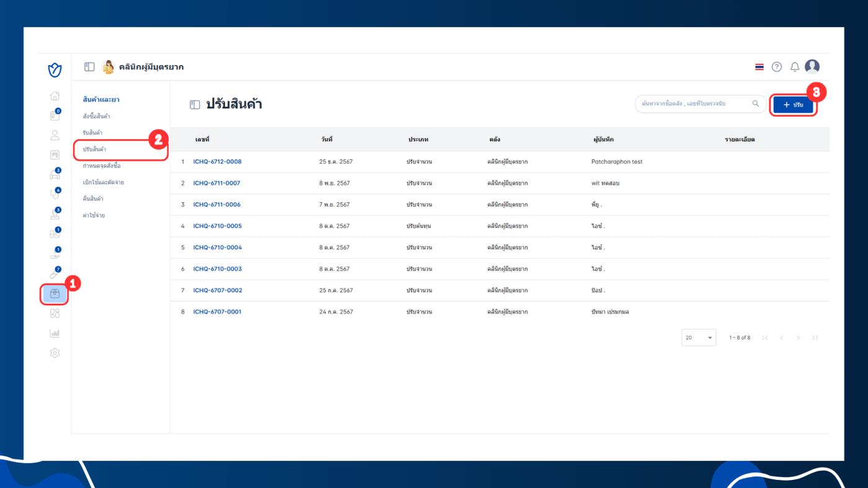This screenshot has width=868, height=488.
Task: Open document ICHQ-6707-0002
Action: [x=218, y=290]
